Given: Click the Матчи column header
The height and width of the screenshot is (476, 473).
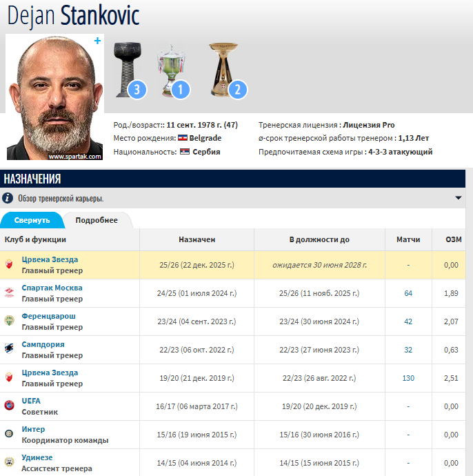Looking at the screenshot, I should click(x=408, y=239).
